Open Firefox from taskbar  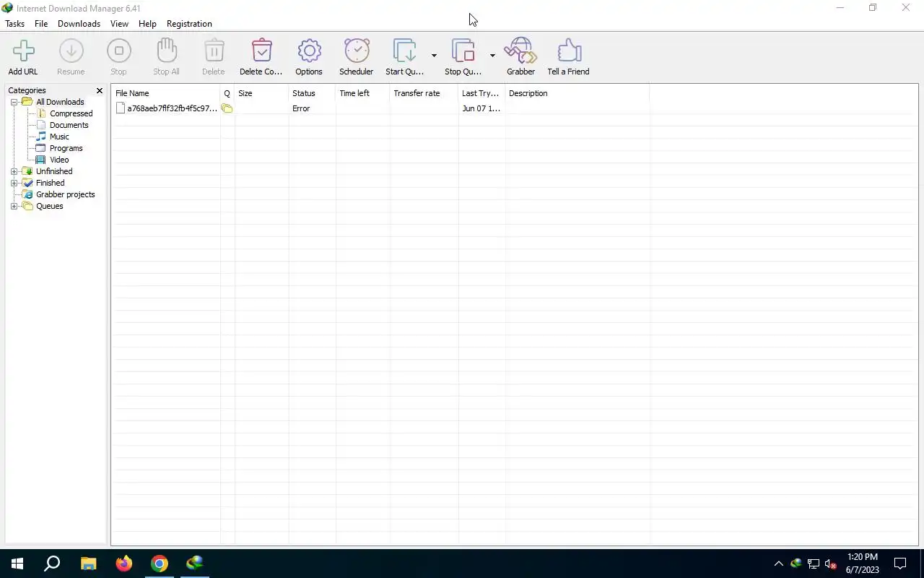pos(124,564)
